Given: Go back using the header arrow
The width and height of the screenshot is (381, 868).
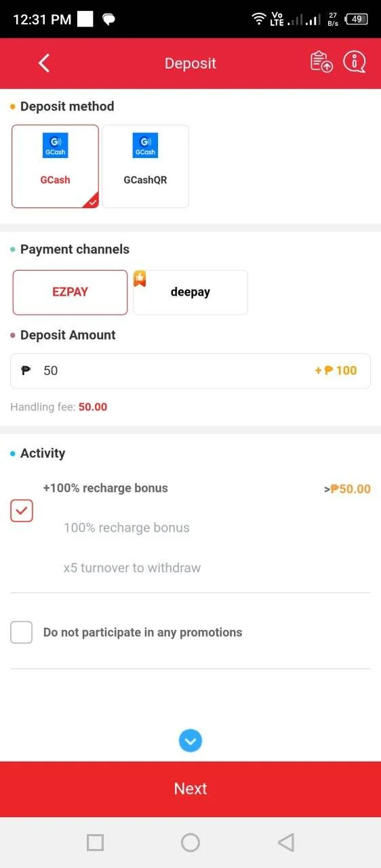Looking at the screenshot, I should (44, 64).
